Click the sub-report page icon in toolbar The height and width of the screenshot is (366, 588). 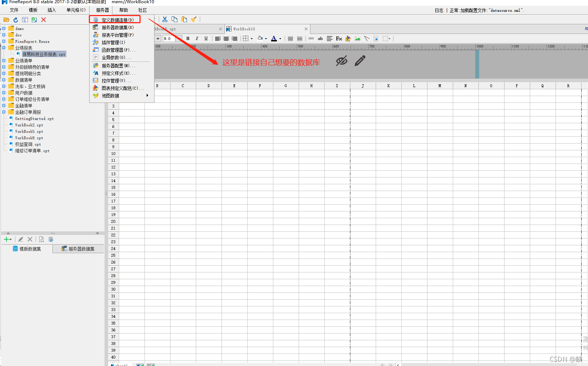coord(376,39)
